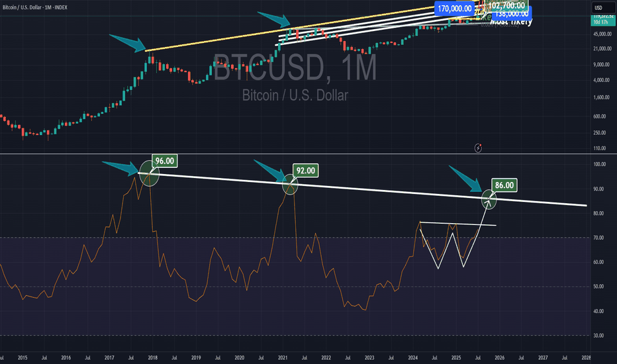617x364 pixels.
Task: Click the 2024 label on time axis
Action: tap(412, 357)
